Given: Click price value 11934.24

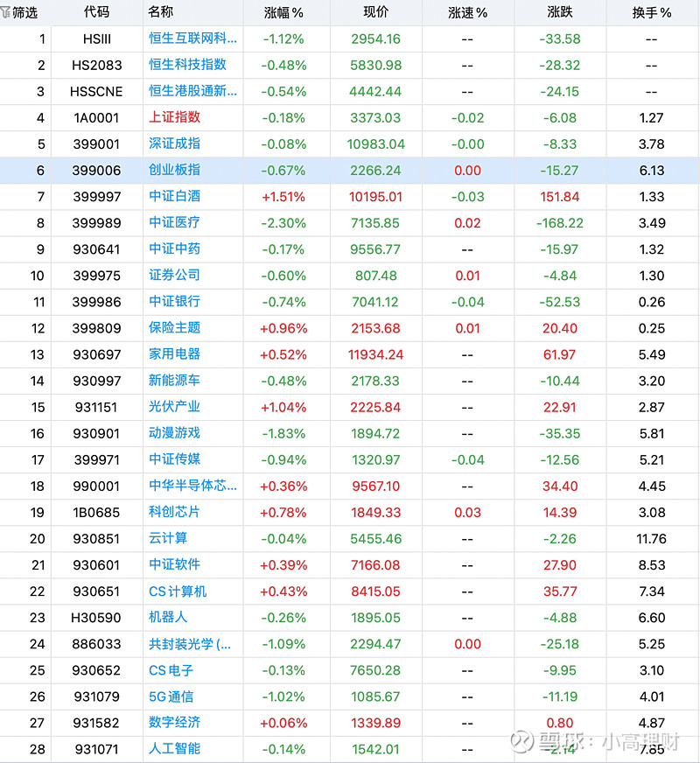Looking at the screenshot, I should (375, 354).
